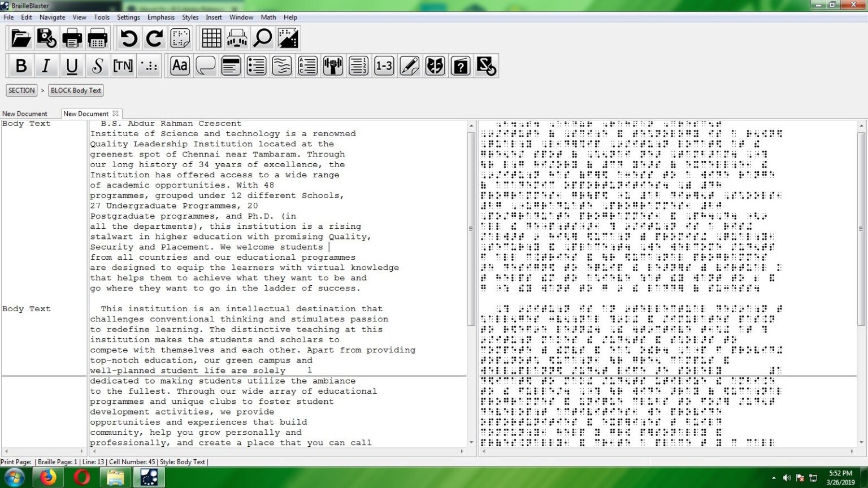
Task: Click the BLOCK Body Text breadcrumb button
Action: (x=76, y=90)
